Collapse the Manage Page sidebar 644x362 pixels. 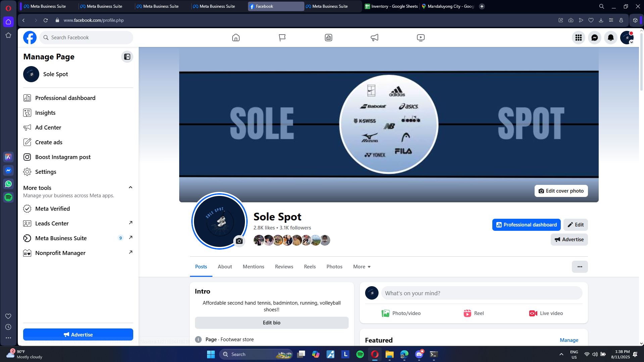point(127,57)
